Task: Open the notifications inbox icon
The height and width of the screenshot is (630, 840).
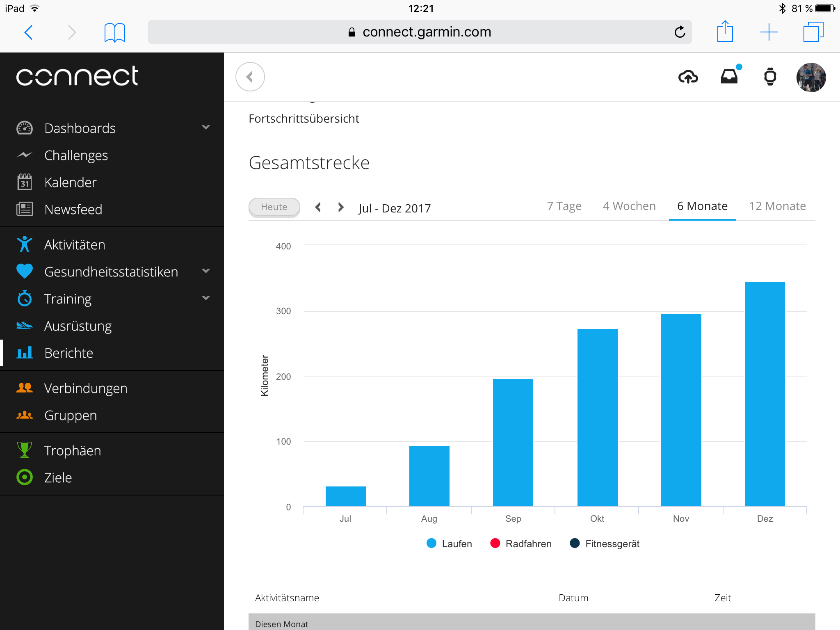Action: (729, 77)
